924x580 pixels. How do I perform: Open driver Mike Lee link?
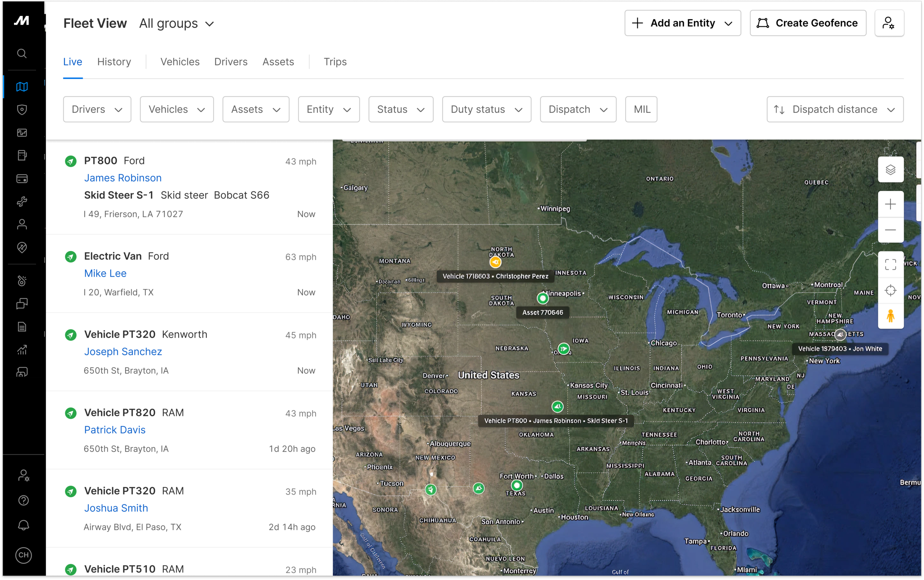(x=105, y=273)
